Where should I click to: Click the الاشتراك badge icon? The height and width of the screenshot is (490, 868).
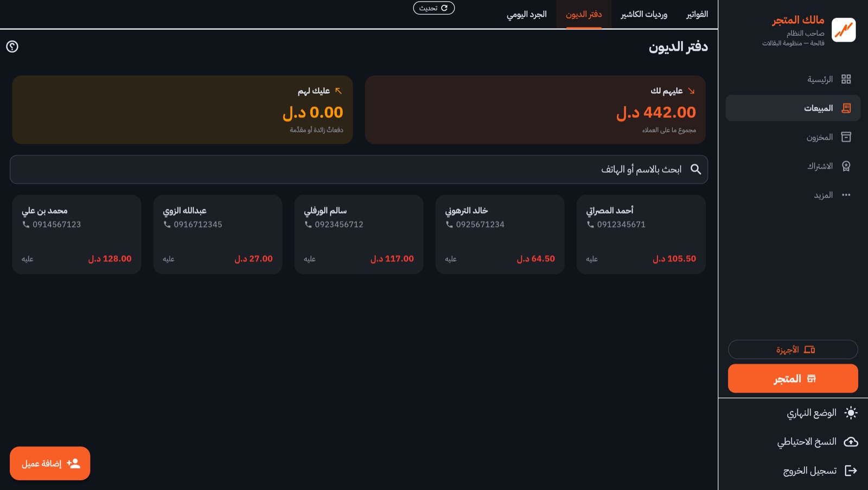(846, 166)
